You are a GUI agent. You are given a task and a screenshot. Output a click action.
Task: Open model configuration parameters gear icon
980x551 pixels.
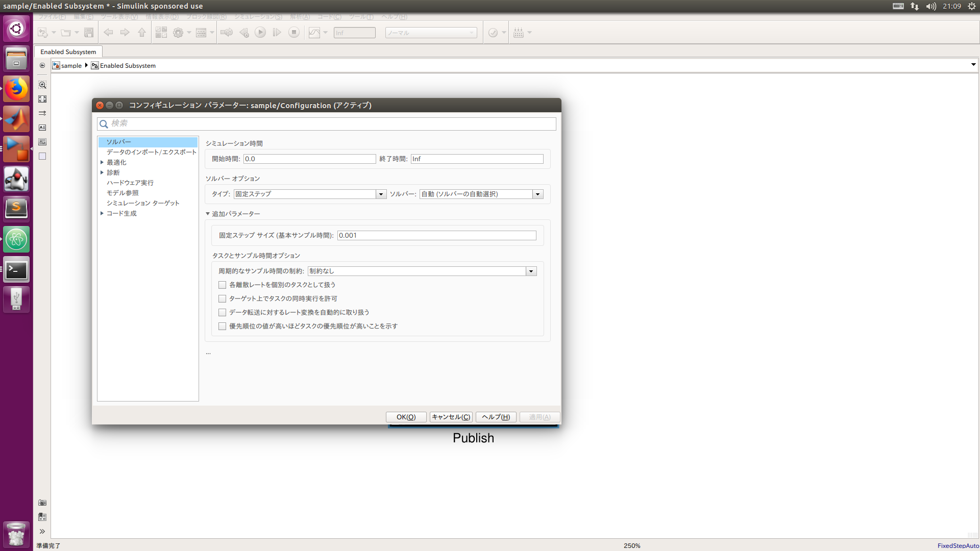pyautogui.click(x=179, y=32)
